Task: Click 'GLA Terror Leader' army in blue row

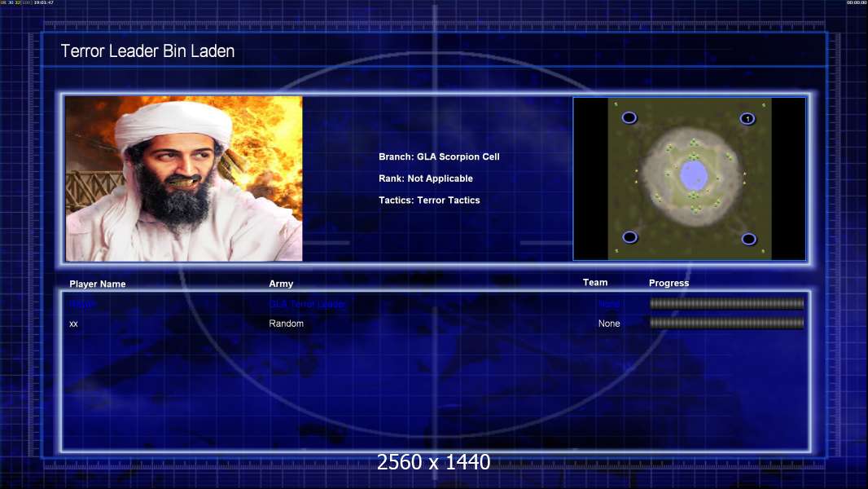Action: [307, 304]
